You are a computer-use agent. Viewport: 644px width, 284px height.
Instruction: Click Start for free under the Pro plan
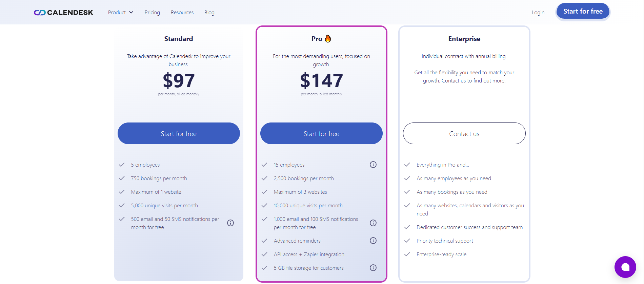click(x=321, y=133)
